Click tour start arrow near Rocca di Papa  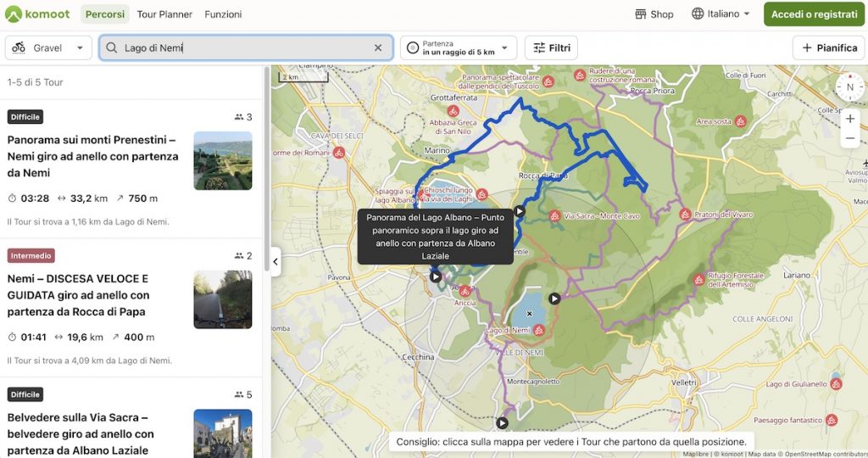520,211
